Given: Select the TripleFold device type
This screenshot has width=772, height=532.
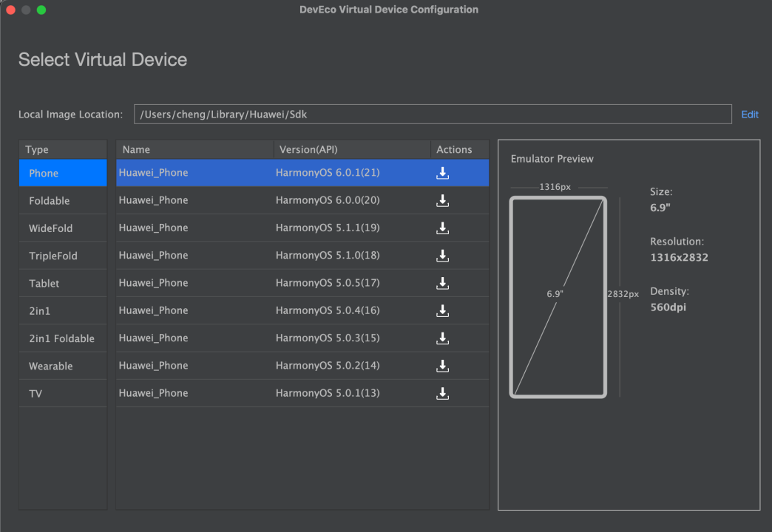Looking at the screenshot, I should click(x=63, y=256).
